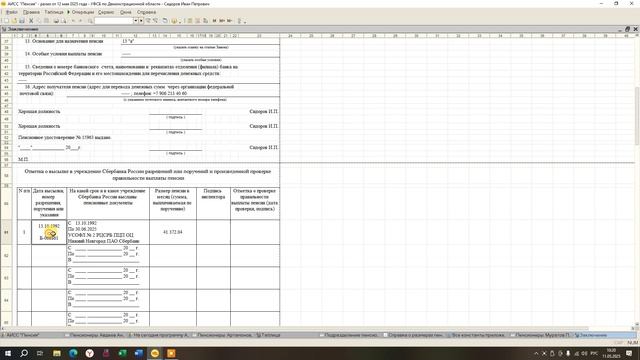Show hidden system tray icons chevron
Screen dimensions: 640x360
(x=536, y=353)
